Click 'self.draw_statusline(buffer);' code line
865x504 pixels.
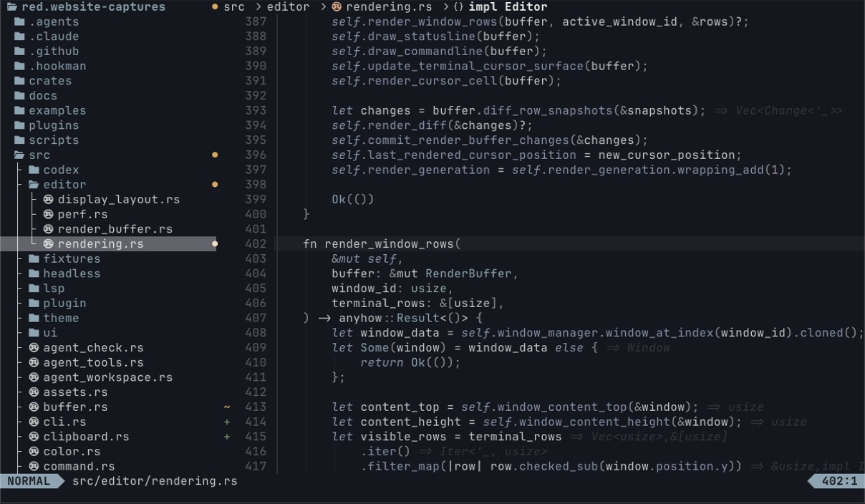(435, 37)
